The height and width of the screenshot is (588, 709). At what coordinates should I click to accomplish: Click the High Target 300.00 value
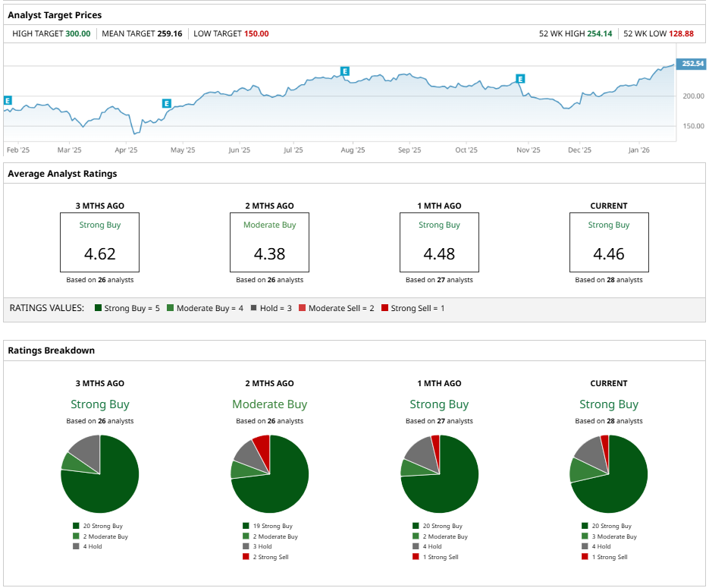coord(77,33)
